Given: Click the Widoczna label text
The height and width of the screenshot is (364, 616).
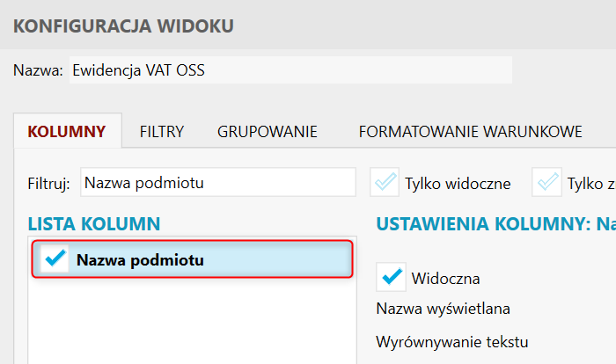Looking at the screenshot, I should coord(445,279).
